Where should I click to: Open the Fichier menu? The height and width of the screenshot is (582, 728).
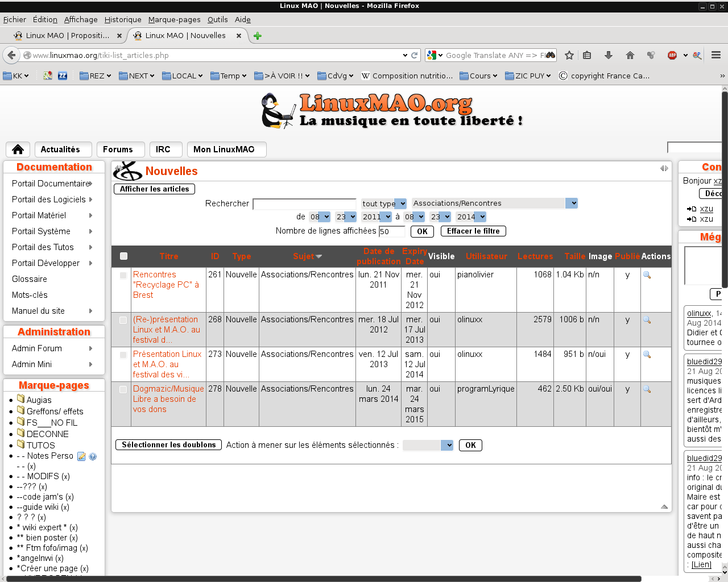(15, 19)
